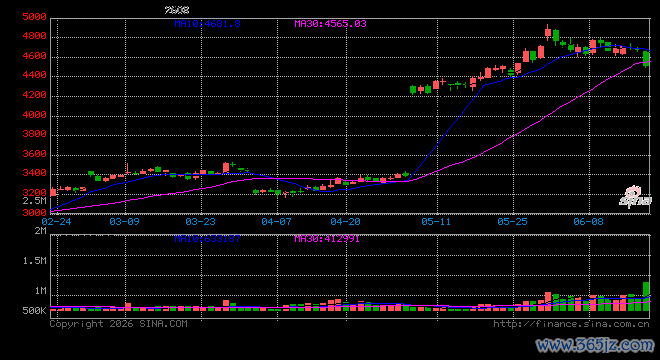This screenshot has width=660, height=360.
Task: Click the 3000 price axis label
Action: coord(35,213)
